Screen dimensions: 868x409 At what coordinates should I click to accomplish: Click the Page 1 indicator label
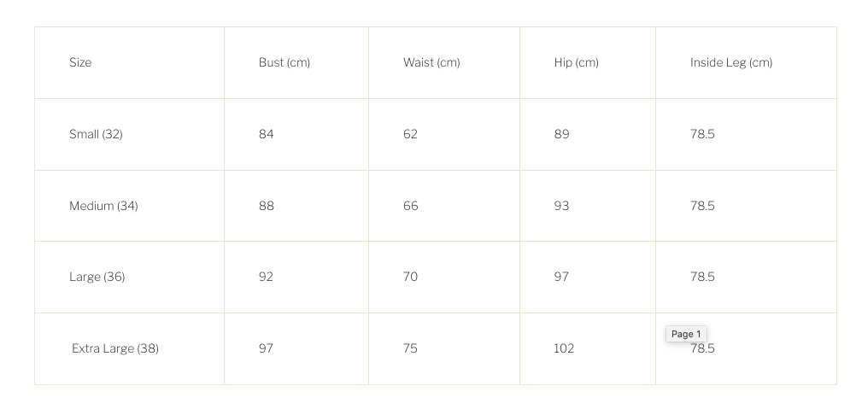[x=686, y=334]
